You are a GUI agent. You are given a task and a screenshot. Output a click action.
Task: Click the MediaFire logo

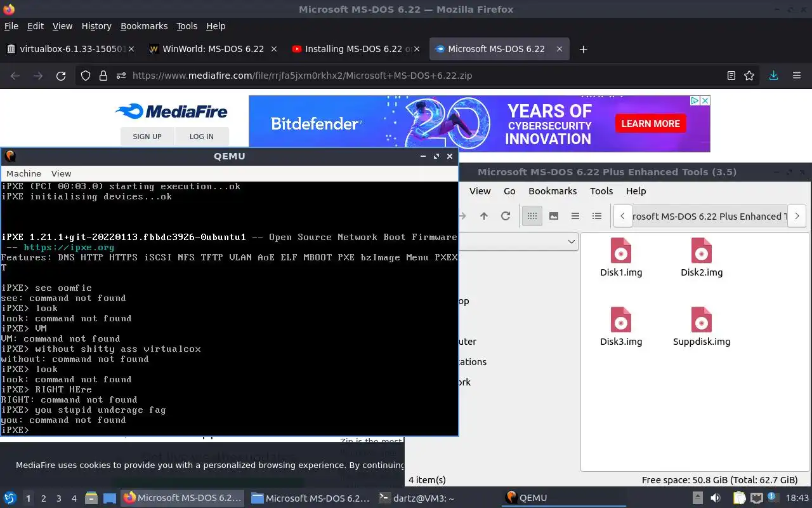(x=171, y=112)
